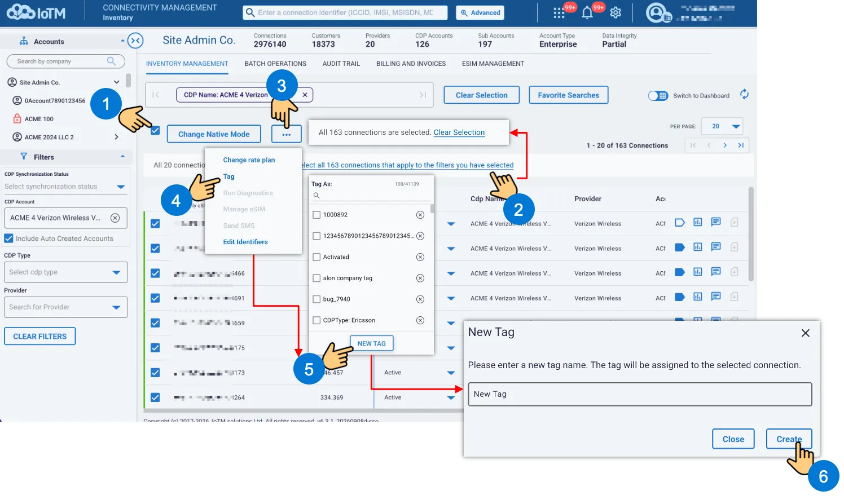The image size is (844, 504).
Task: Delete the CDPType: Ericsson tag
Action: [x=420, y=320]
